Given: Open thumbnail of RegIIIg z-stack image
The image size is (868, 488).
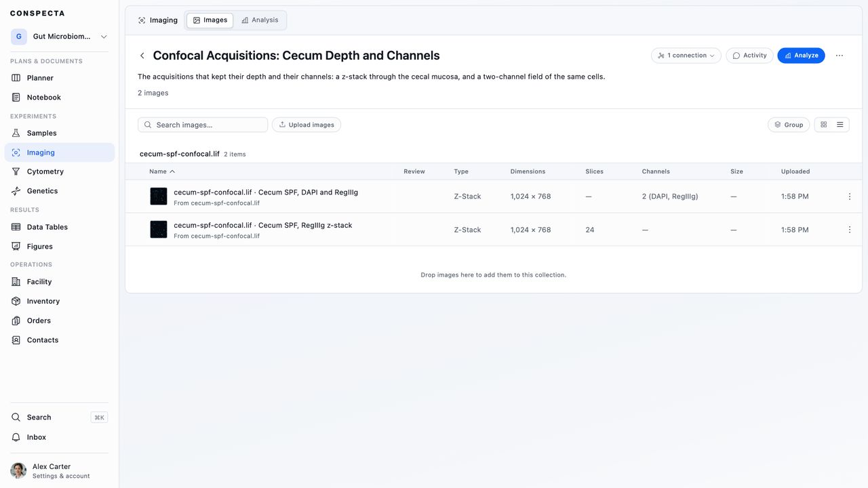Looking at the screenshot, I should pos(159,230).
